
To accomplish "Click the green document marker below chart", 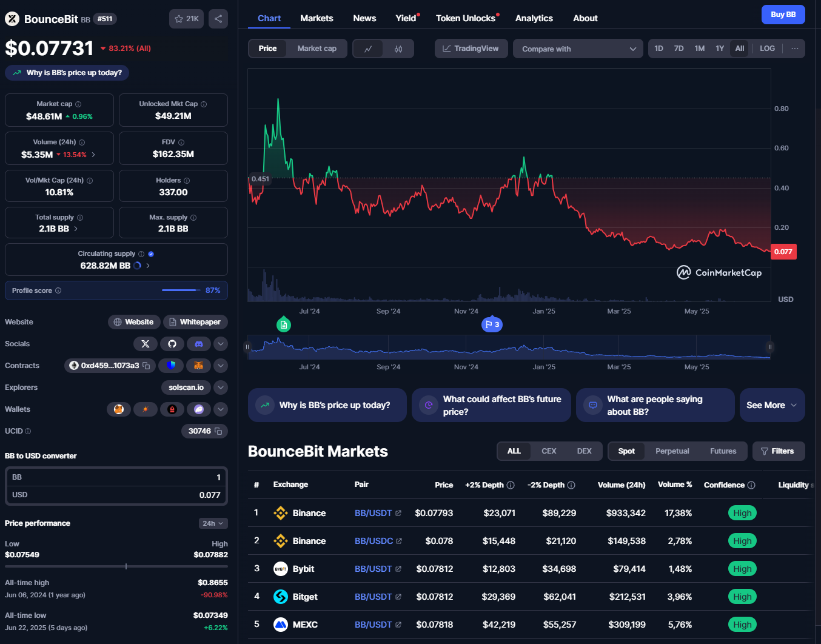I will tap(284, 324).
